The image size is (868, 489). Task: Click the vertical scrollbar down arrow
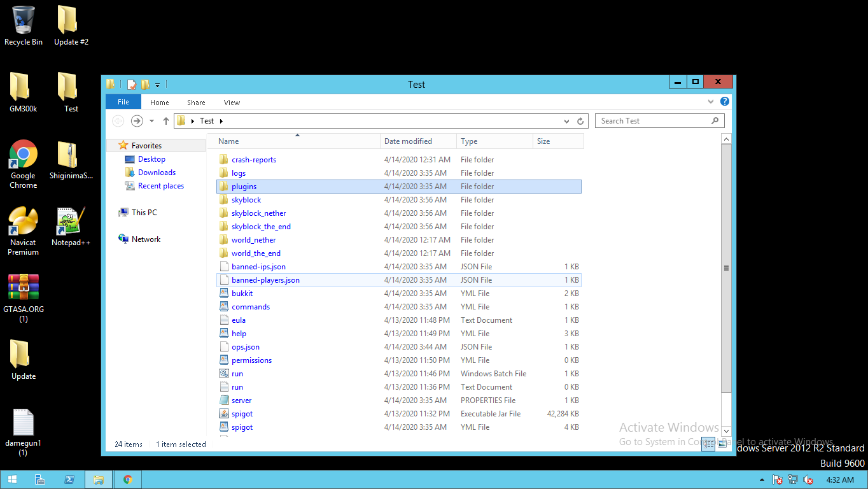click(x=726, y=431)
